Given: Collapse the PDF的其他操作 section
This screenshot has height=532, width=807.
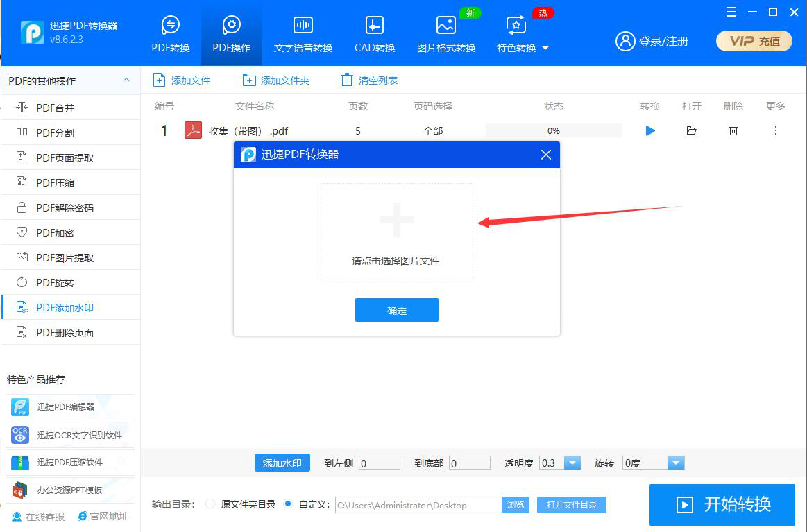Looking at the screenshot, I should coord(126,80).
